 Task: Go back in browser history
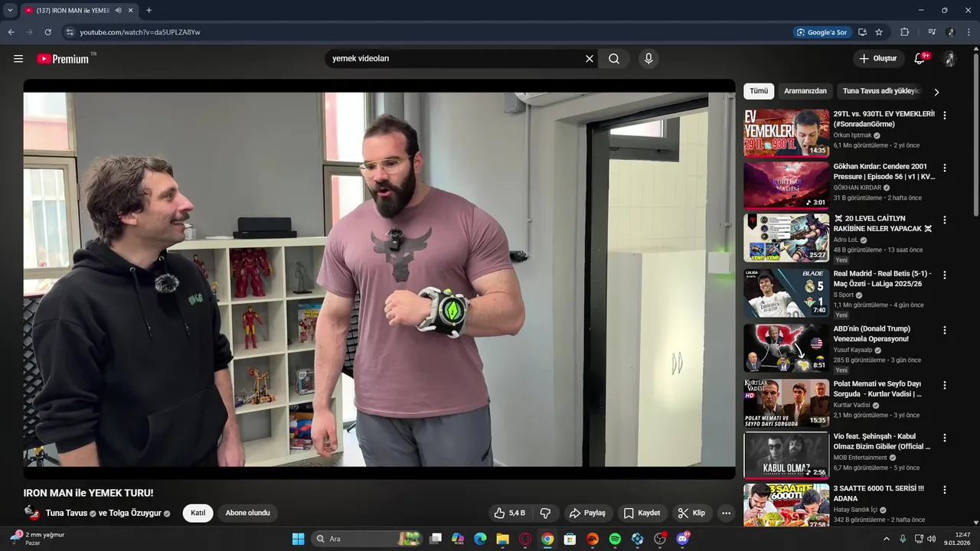[x=11, y=32]
